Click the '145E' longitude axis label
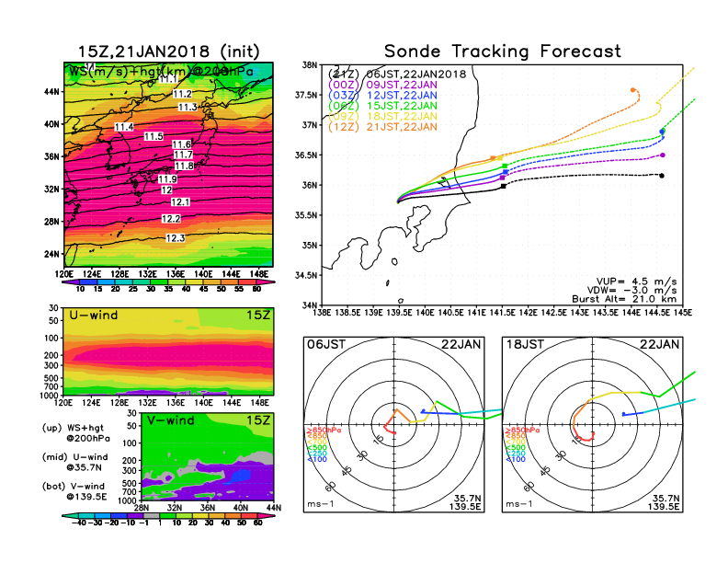The image size is (728, 563). [683, 313]
